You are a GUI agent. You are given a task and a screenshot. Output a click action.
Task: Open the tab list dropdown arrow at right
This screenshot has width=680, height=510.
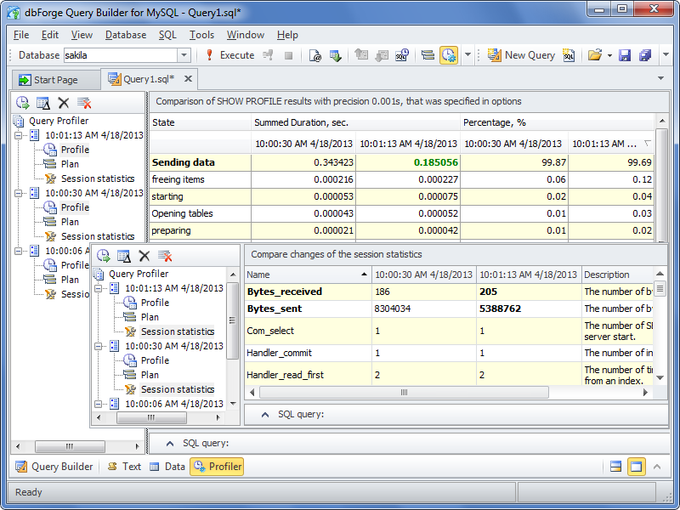tap(661, 78)
